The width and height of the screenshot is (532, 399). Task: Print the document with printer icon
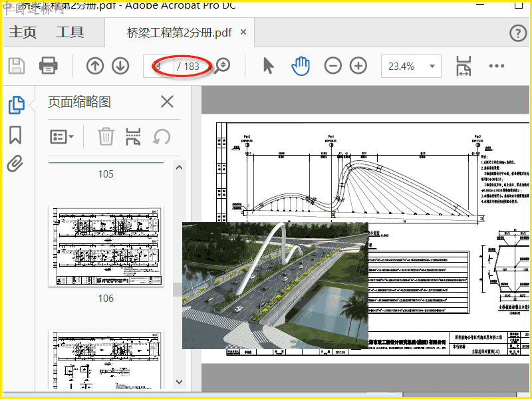pos(48,66)
